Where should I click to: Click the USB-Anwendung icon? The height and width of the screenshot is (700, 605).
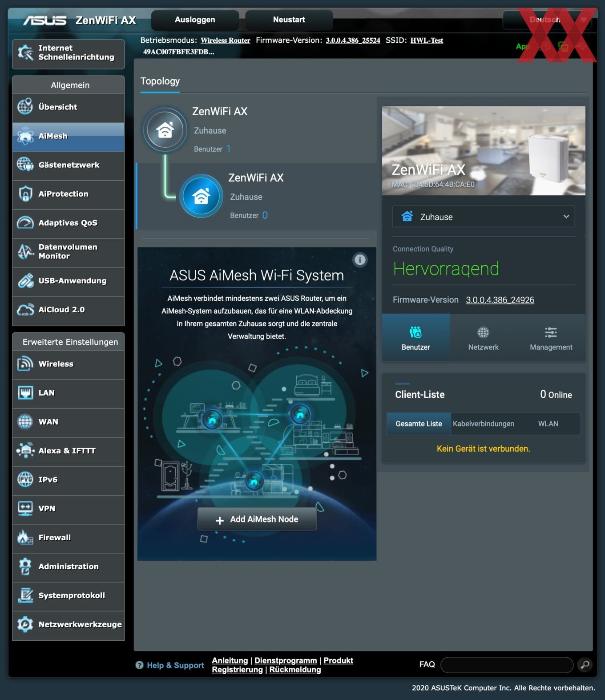(x=25, y=280)
